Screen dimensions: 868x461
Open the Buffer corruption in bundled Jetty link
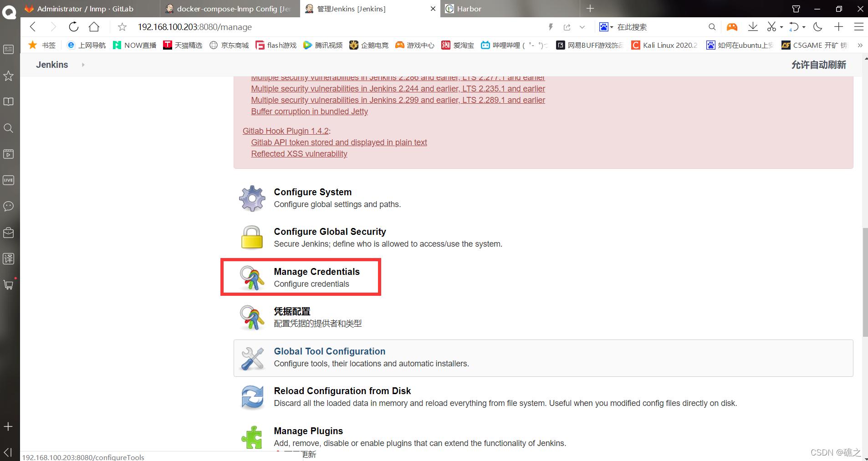coord(310,111)
